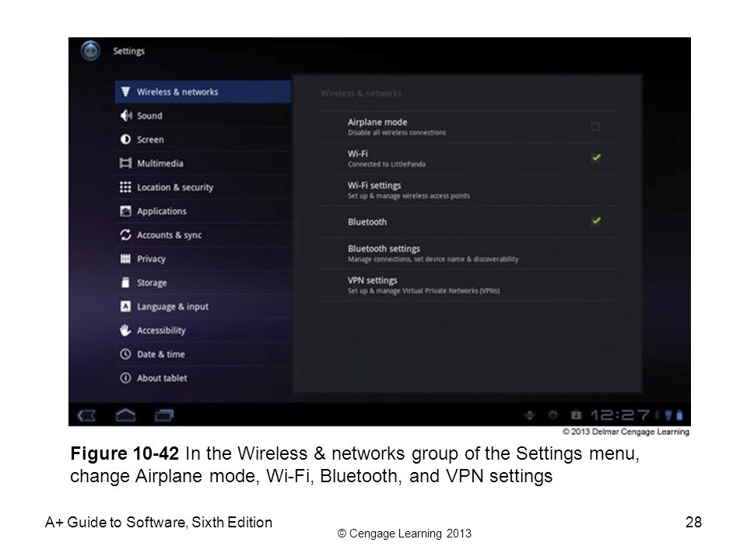This screenshot has height=560, width=747.
Task: Click the 'Wireless & networks' panel header
Action: point(360,93)
